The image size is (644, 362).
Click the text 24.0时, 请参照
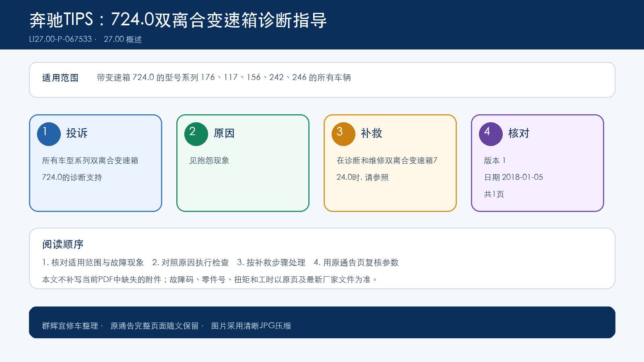[363, 177]
